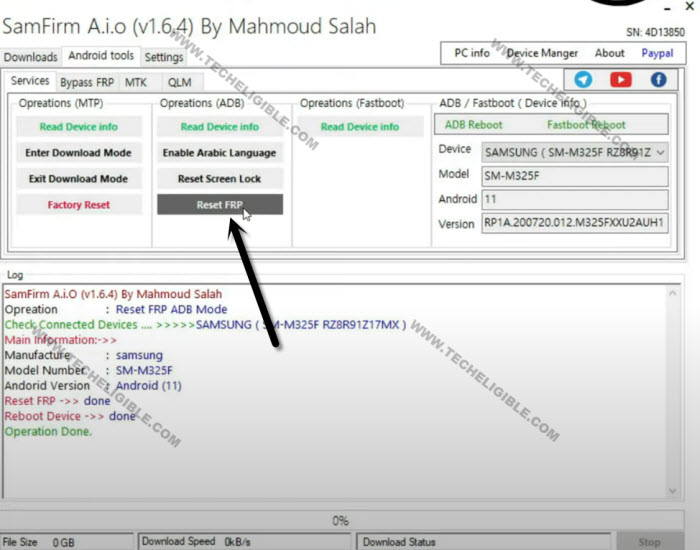Open the Settings tab

click(x=164, y=57)
